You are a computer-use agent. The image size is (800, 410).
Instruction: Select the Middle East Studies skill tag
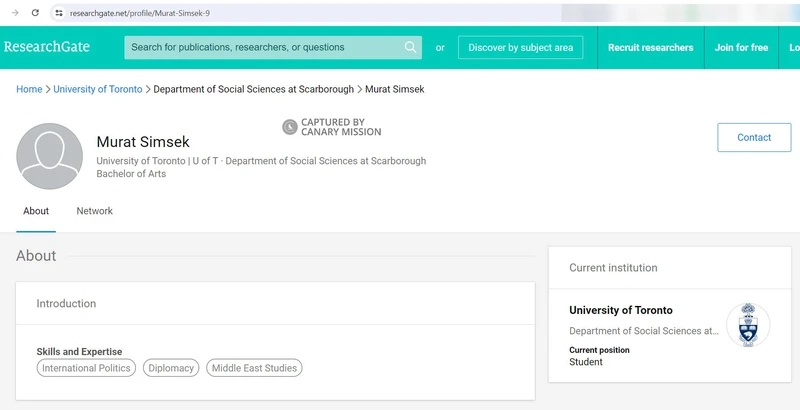point(254,368)
